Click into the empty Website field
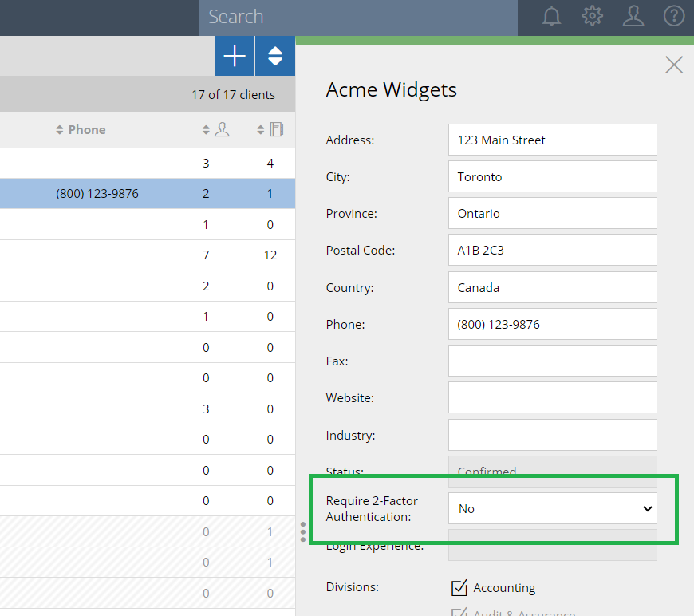Screen dimensions: 694x616 tap(552, 397)
